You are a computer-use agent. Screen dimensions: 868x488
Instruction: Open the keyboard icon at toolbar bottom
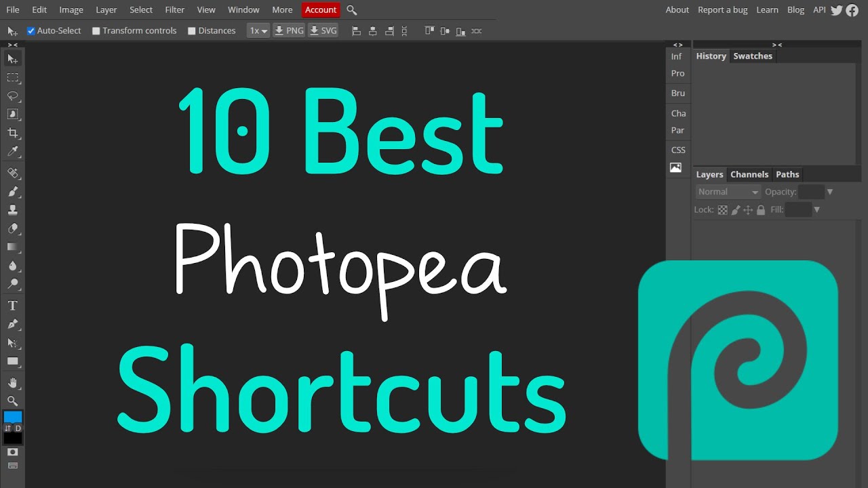click(12, 466)
